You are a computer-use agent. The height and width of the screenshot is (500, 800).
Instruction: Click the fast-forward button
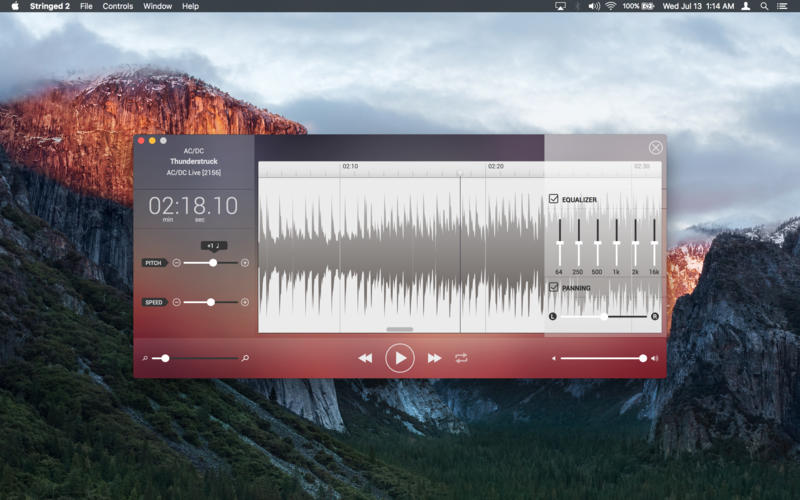pyautogui.click(x=434, y=358)
